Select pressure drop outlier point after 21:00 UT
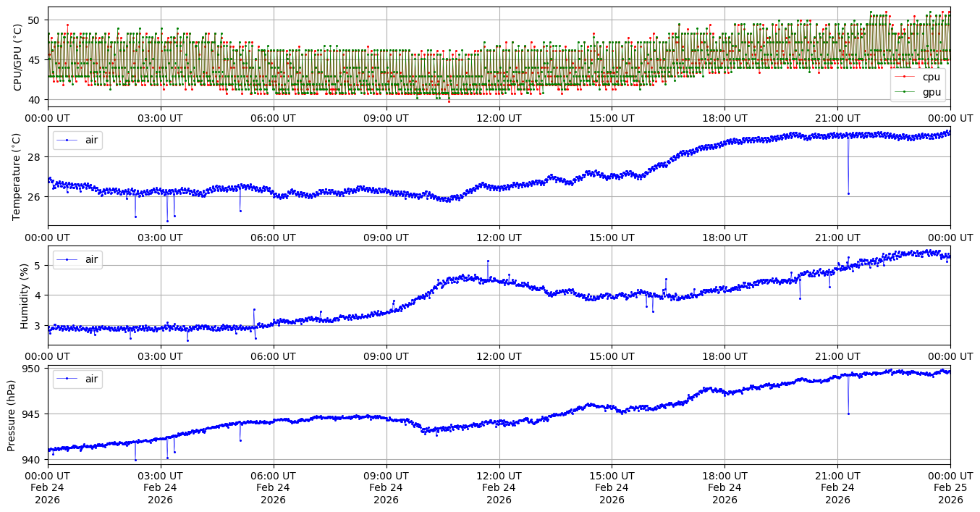Image resolution: width=980 pixels, height=512 pixels. 848,414
